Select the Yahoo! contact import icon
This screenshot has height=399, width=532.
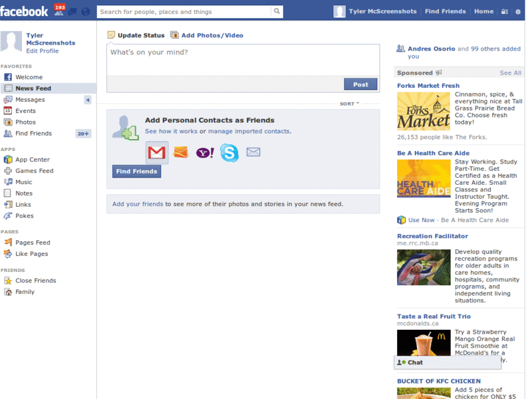205,153
